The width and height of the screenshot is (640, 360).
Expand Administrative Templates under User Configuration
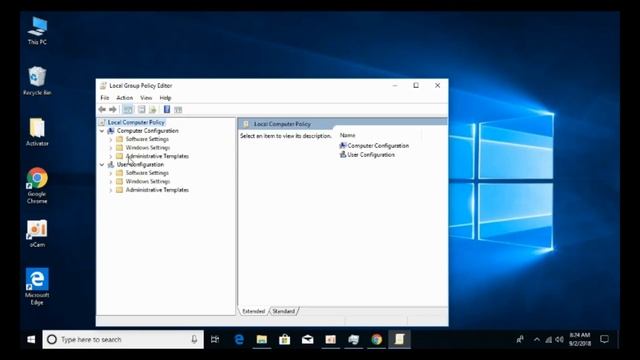111,190
